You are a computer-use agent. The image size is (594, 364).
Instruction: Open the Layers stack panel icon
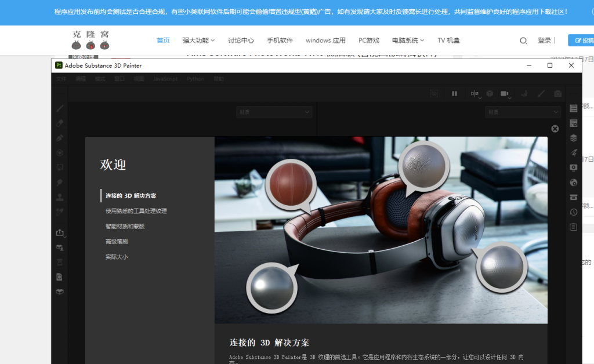coord(574,138)
